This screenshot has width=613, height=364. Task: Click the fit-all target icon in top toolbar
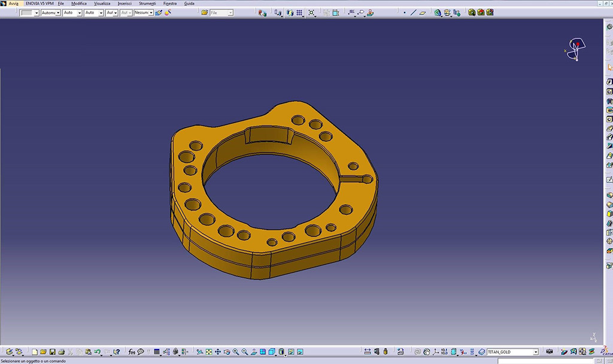click(311, 13)
